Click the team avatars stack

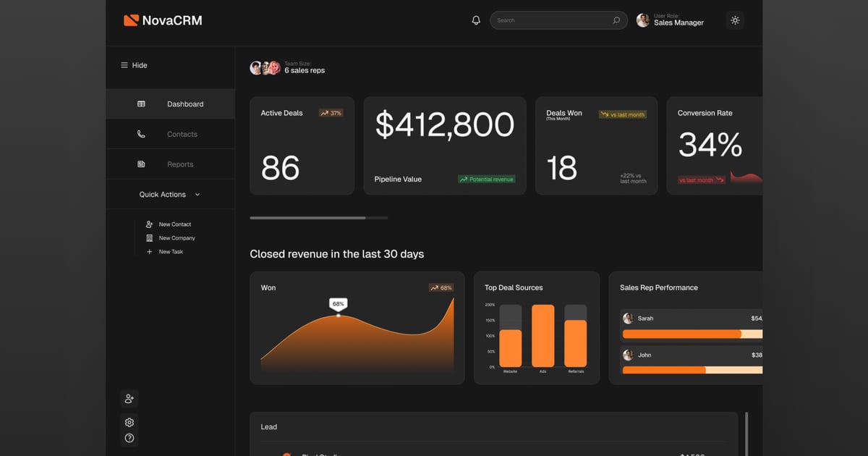pyautogui.click(x=265, y=68)
